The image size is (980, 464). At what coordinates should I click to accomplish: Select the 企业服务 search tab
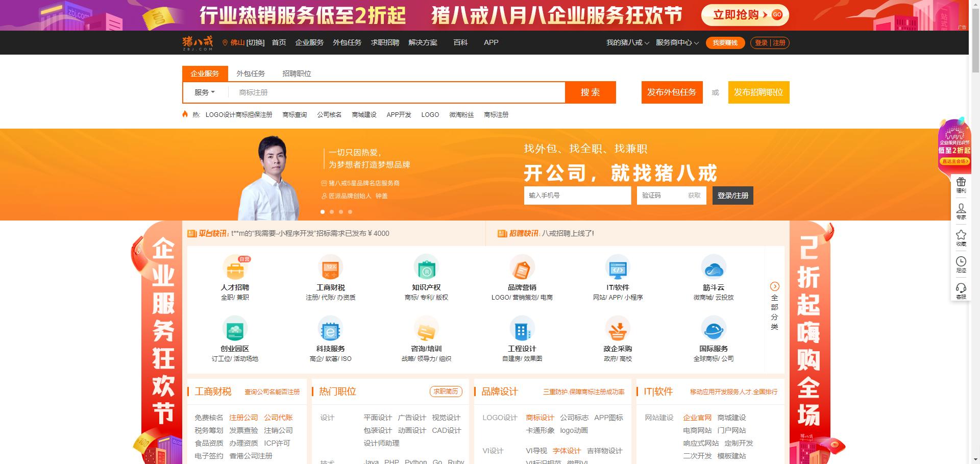click(x=205, y=74)
